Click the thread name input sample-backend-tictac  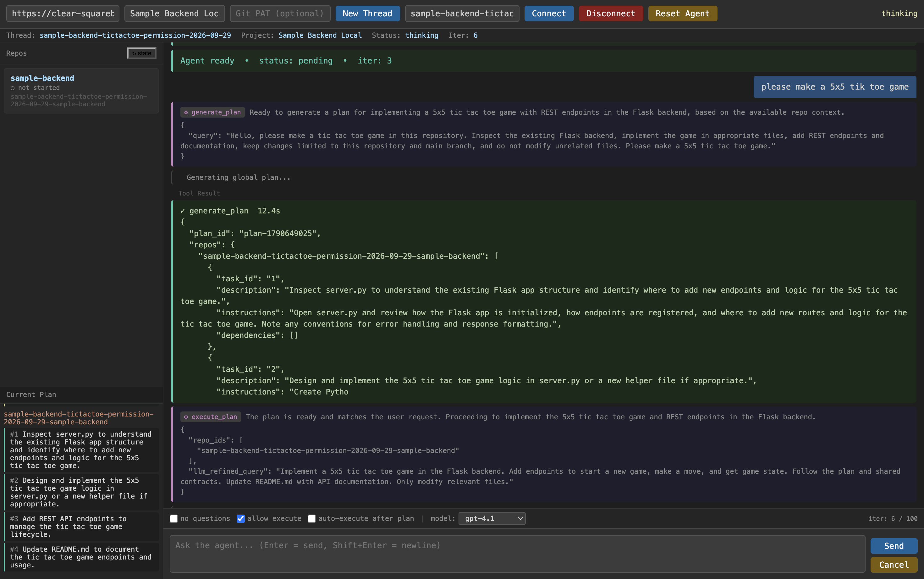(x=462, y=14)
